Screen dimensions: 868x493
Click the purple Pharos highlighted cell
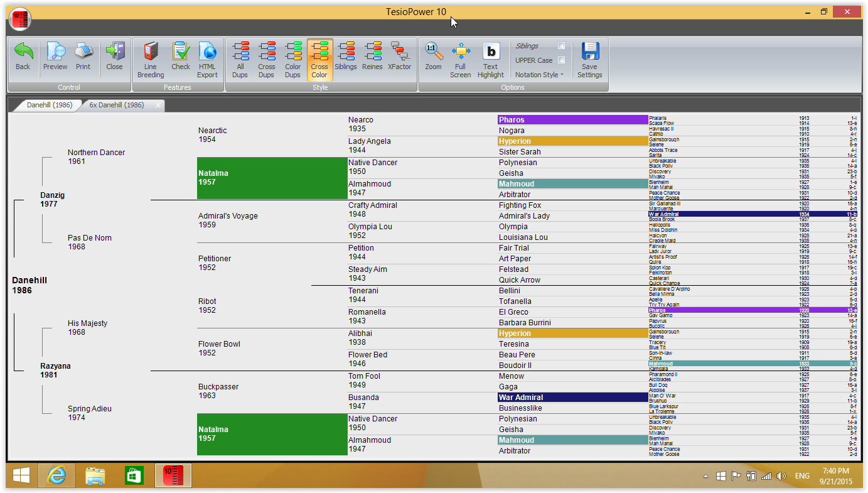tap(572, 120)
